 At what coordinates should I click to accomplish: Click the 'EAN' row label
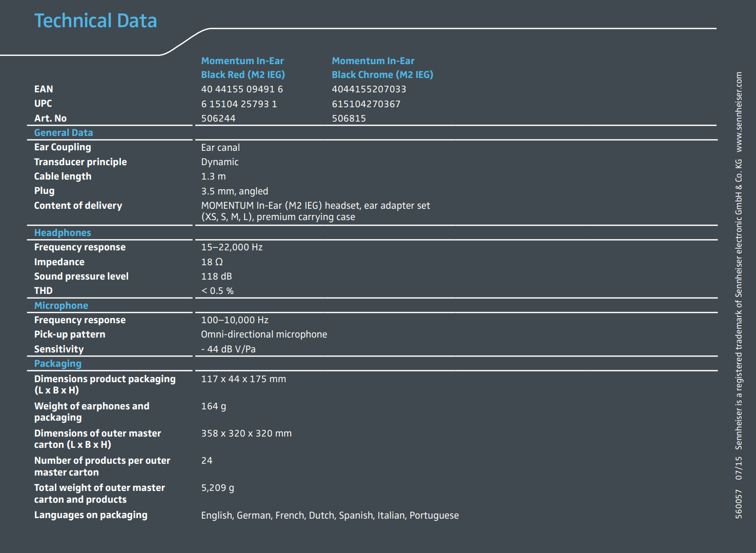[44, 89]
